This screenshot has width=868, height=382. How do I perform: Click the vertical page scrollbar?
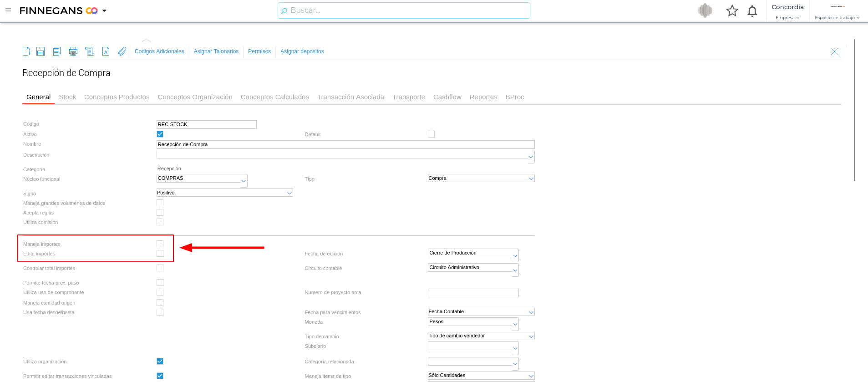854,109
